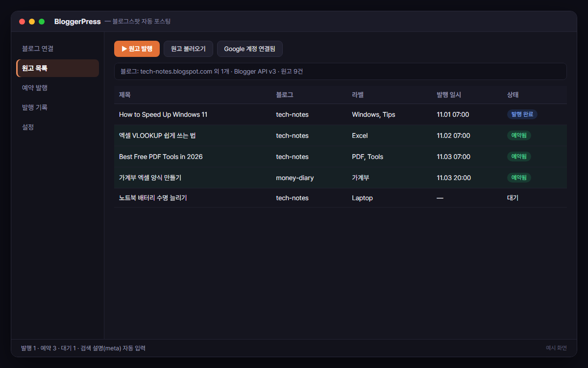Click the yellow minimize window button
Viewport: 588px width, 368px height.
pos(32,22)
